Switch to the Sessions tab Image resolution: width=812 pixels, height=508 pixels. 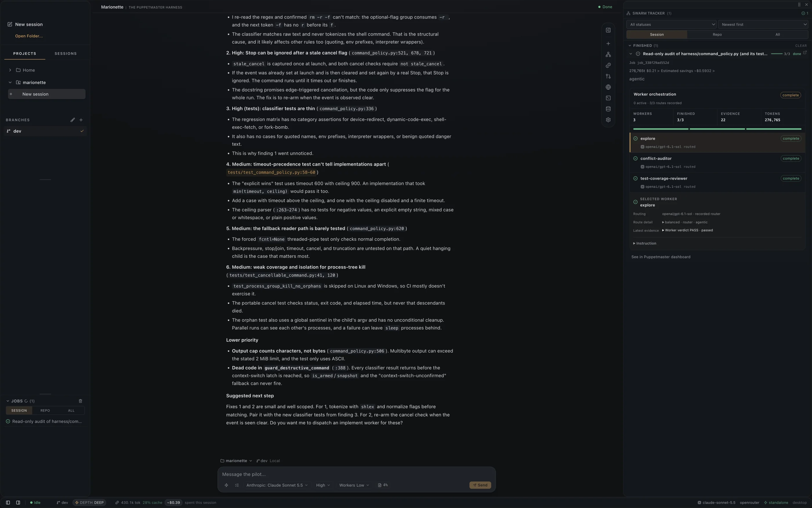66,53
